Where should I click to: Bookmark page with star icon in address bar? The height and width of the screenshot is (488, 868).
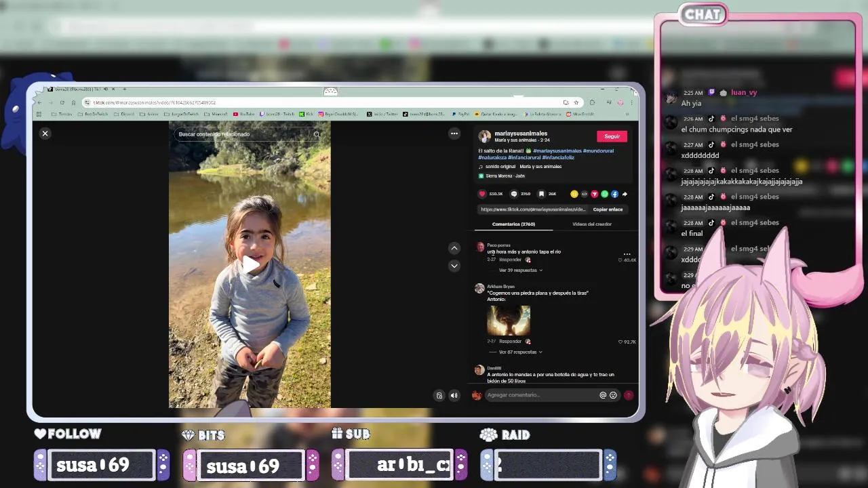pos(576,102)
